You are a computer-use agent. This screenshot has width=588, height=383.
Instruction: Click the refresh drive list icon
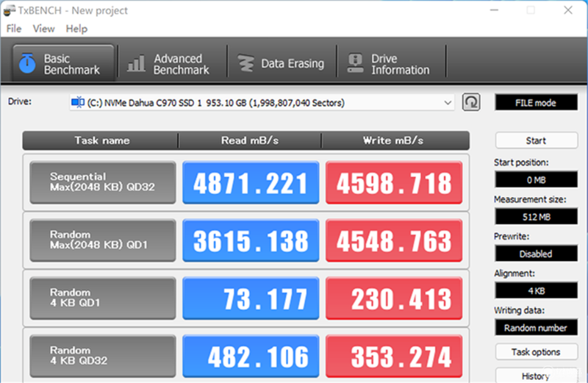471,102
